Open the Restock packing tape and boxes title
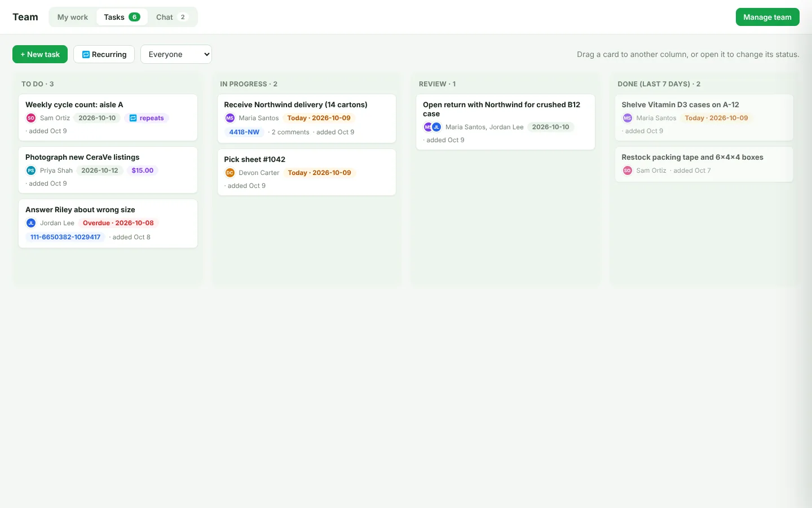Screen dimensions: 812x508 tap(692, 157)
